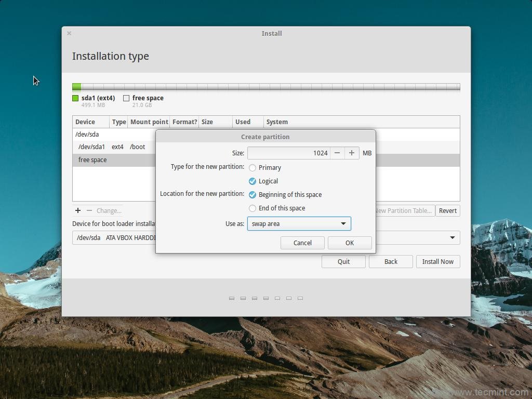532x399 pixels.
Task: Click the Type column header
Action: pyautogui.click(x=119, y=122)
